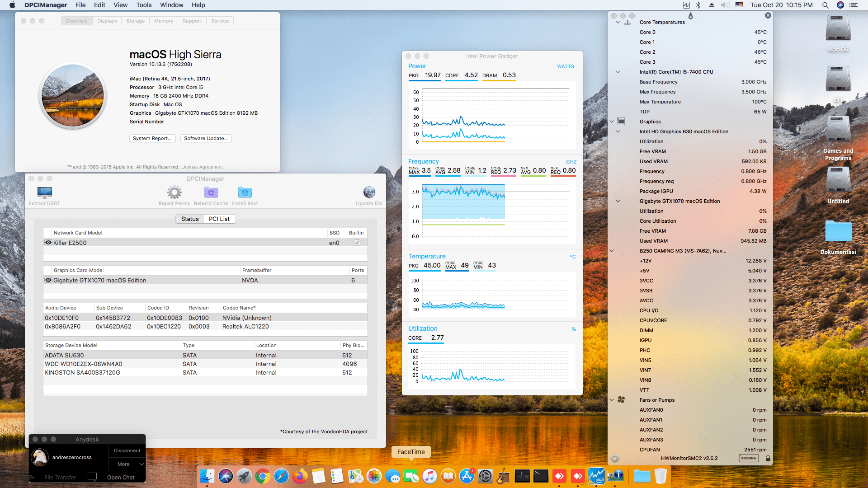This screenshot has height=488, width=868.
Task: Click the Fans or Pumps fan icon
Action: 621,400
